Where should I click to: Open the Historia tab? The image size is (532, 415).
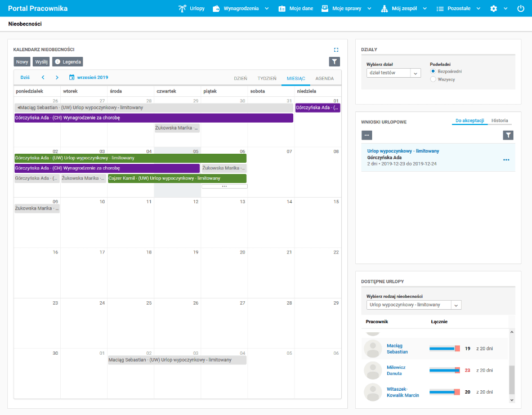point(500,121)
